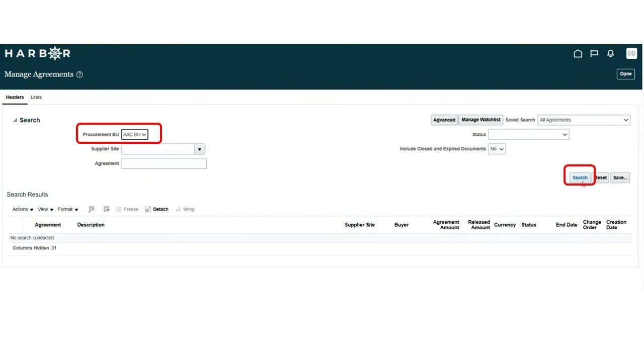Switch to the Lines tab
Viewport: 644px width, 362px height.
coord(36,97)
